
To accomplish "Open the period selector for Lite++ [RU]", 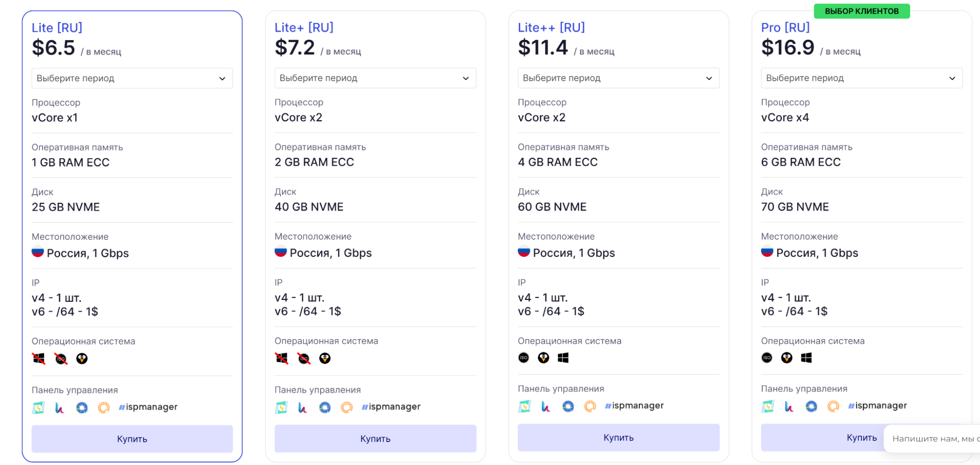I will point(618,78).
